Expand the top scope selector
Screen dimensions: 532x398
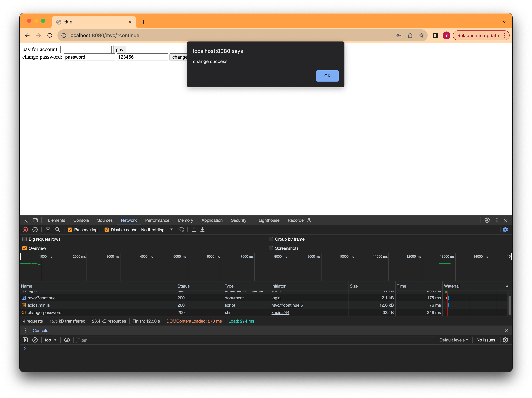tap(51, 340)
